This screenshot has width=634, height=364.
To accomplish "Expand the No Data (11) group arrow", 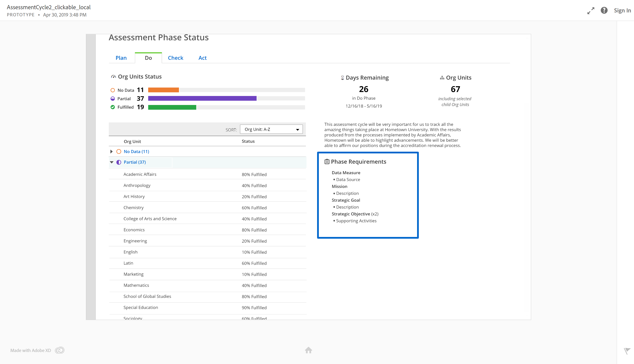I will (x=111, y=151).
